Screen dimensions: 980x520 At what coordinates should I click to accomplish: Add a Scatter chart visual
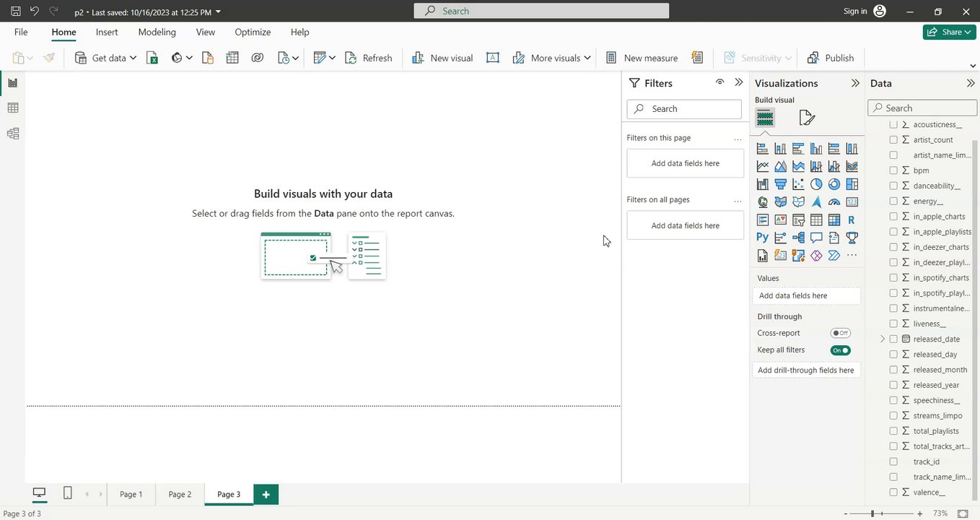(x=798, y=184)
